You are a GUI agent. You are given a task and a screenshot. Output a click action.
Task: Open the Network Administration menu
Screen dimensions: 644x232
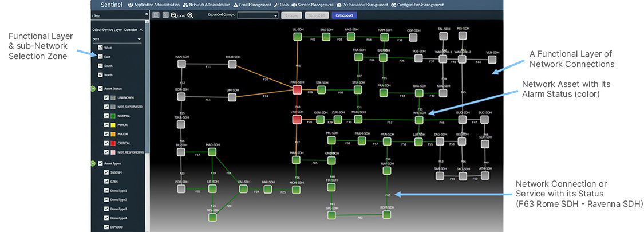coord(207,5)
